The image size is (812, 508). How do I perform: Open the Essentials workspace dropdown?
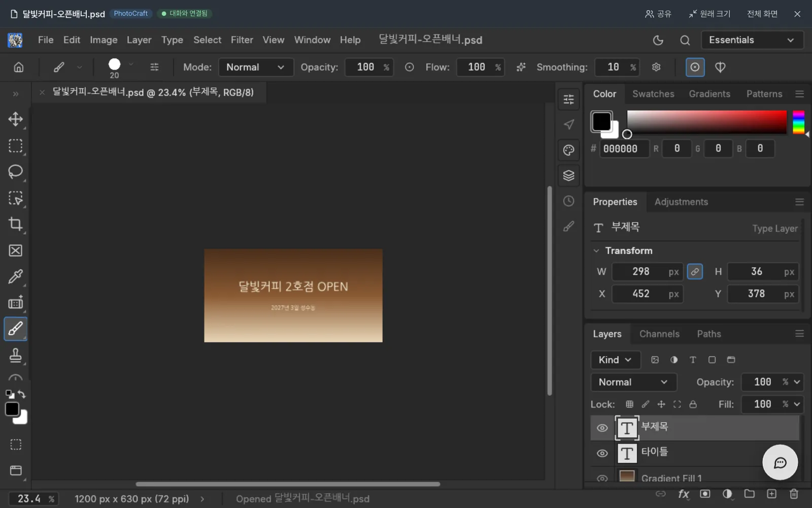pos(752,40)
